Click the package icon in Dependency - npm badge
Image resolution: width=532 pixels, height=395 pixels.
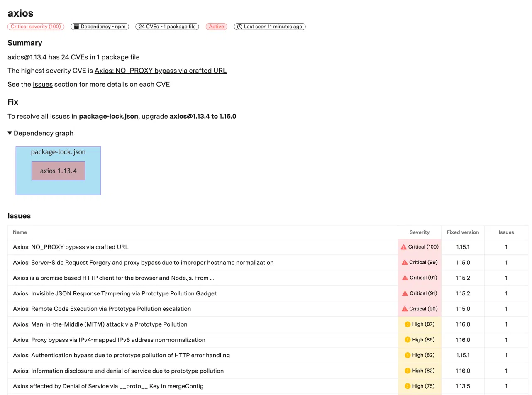pyautogui.click(x=76, y=27)
